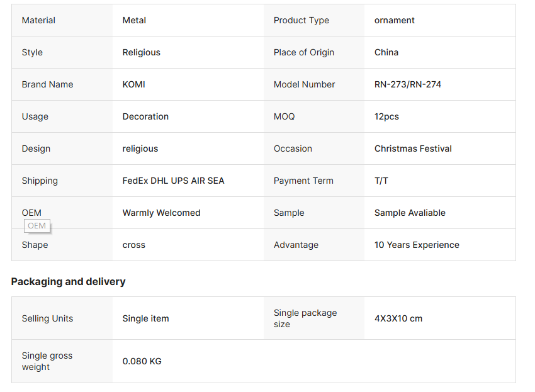Click the "Religious" style value

pyautogui.click(x=141, y=52)
